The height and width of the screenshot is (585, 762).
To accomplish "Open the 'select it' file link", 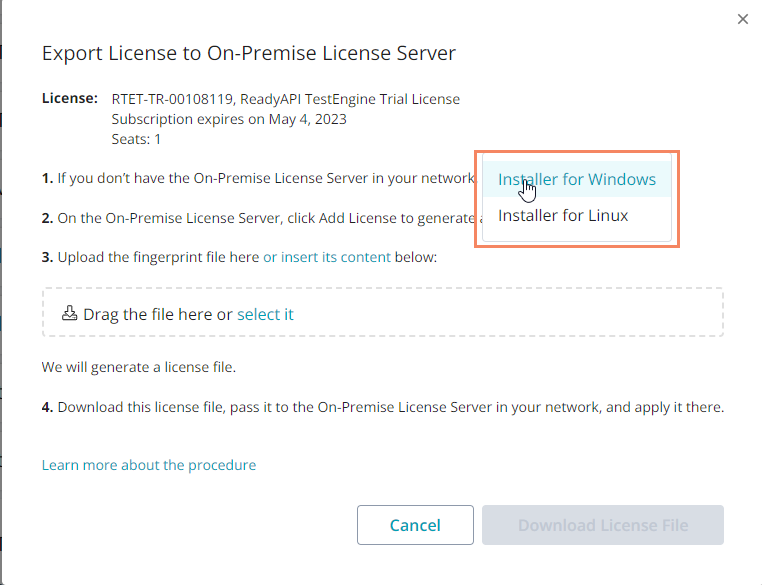I will pyautogui.click(x=265, y=314).
